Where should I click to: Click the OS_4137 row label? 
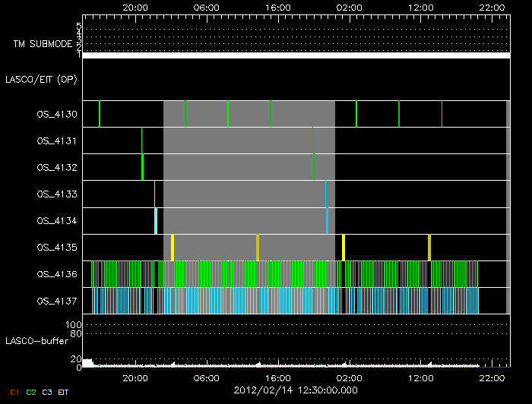(x=57, y=301)
